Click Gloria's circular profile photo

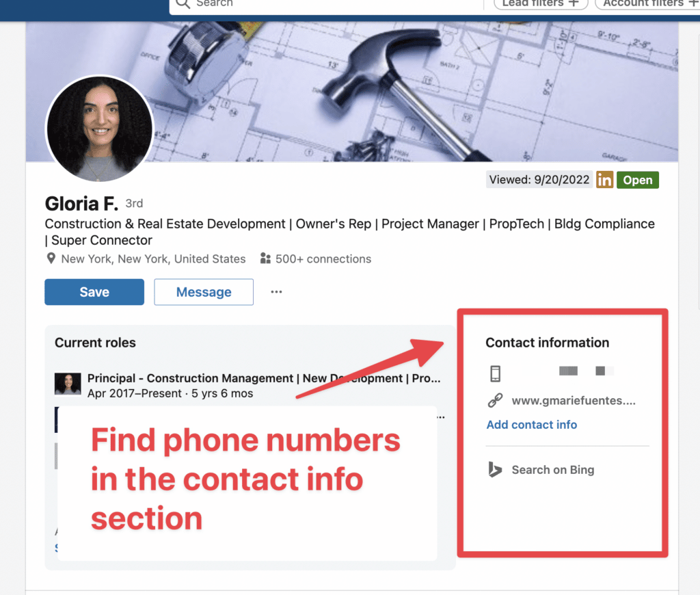[x=100, y=128]
